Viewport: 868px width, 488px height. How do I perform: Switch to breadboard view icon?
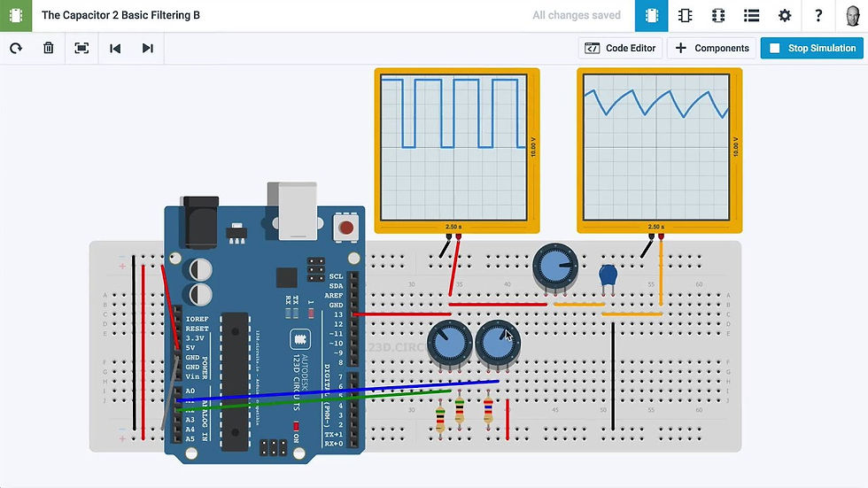coord(651,15)
